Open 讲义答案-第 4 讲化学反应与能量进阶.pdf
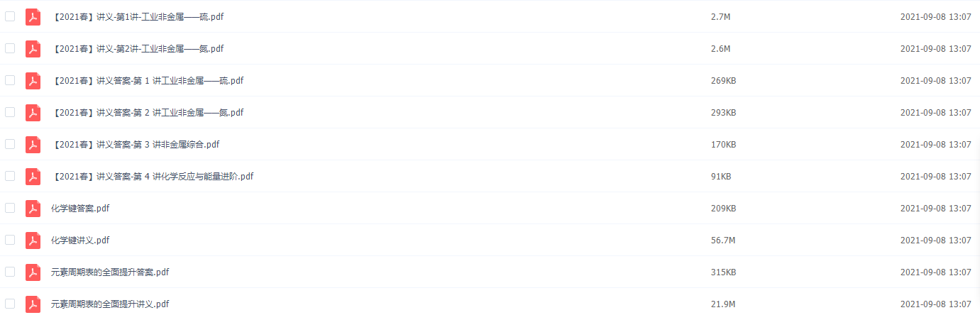Screen dimensions: 980x315 (x=153, y=177)
